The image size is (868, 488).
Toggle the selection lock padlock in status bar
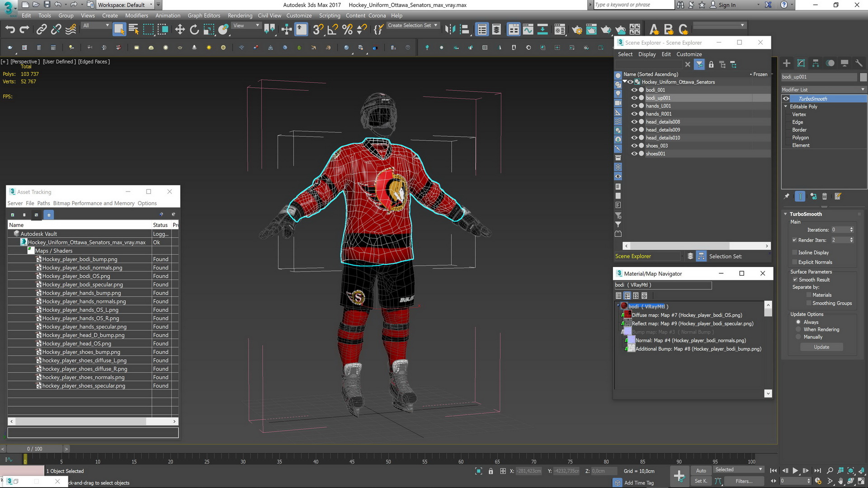coord(491,471)
